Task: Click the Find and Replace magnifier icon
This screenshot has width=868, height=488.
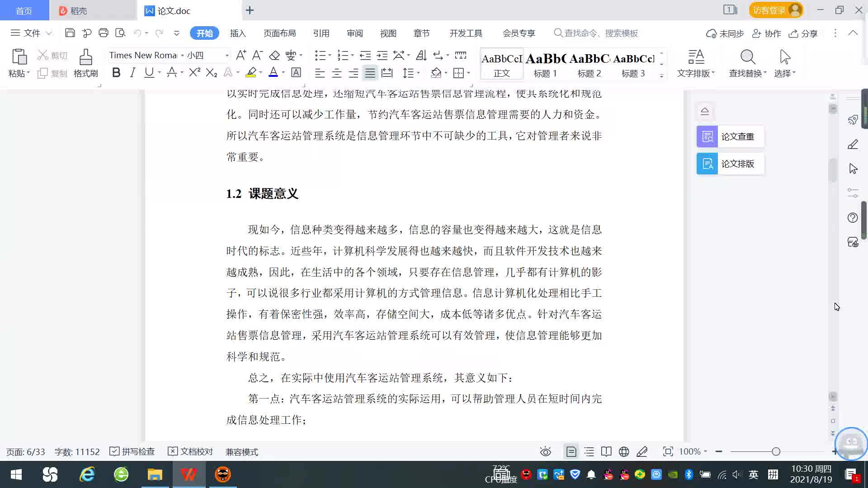Action: [x=747, y=57]
